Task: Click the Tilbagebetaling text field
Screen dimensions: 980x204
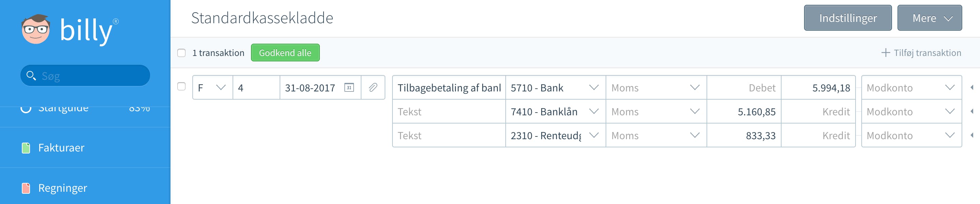Action: [449, 88]
